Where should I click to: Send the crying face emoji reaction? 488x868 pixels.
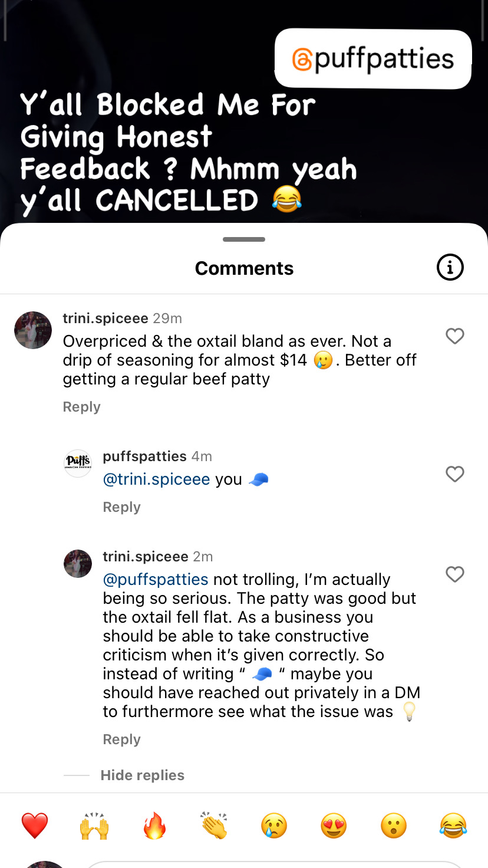274,825
